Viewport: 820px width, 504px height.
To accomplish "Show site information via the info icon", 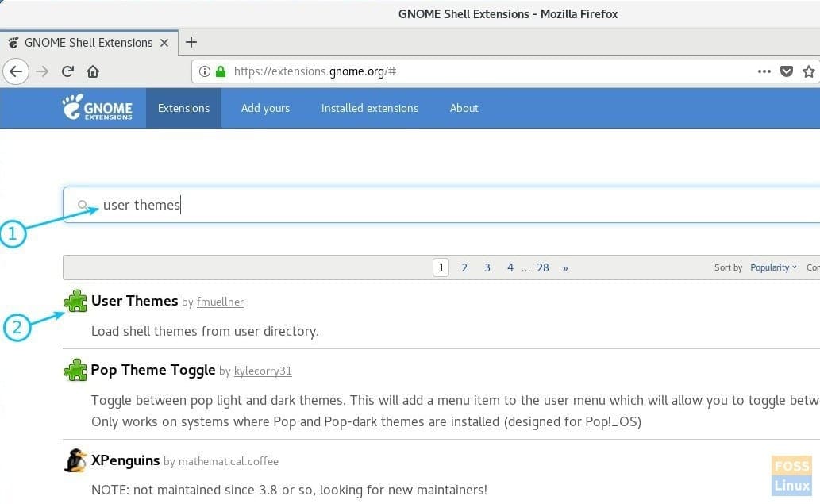I will pos(205,71).
